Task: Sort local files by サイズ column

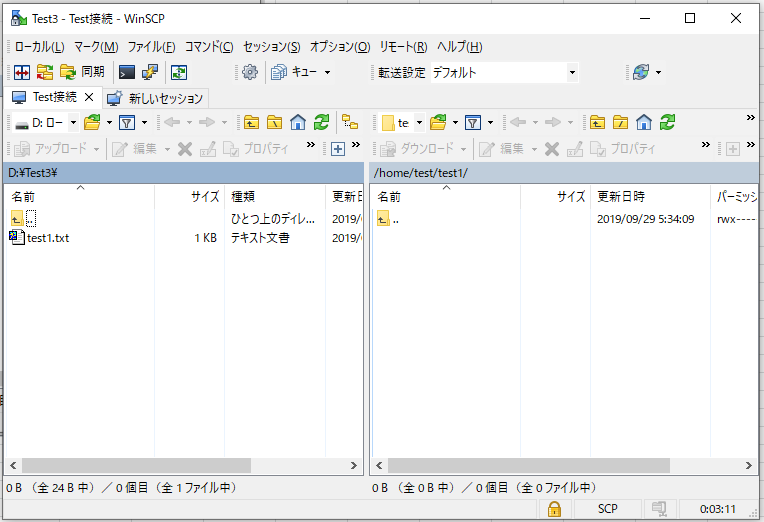Action: pos(190,196)
